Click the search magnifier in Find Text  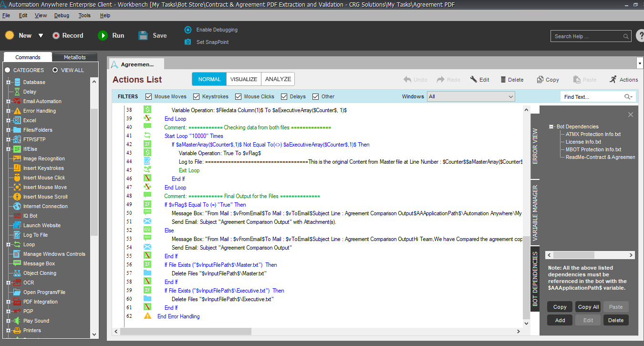pyautogui.click(x=627, y=97)
